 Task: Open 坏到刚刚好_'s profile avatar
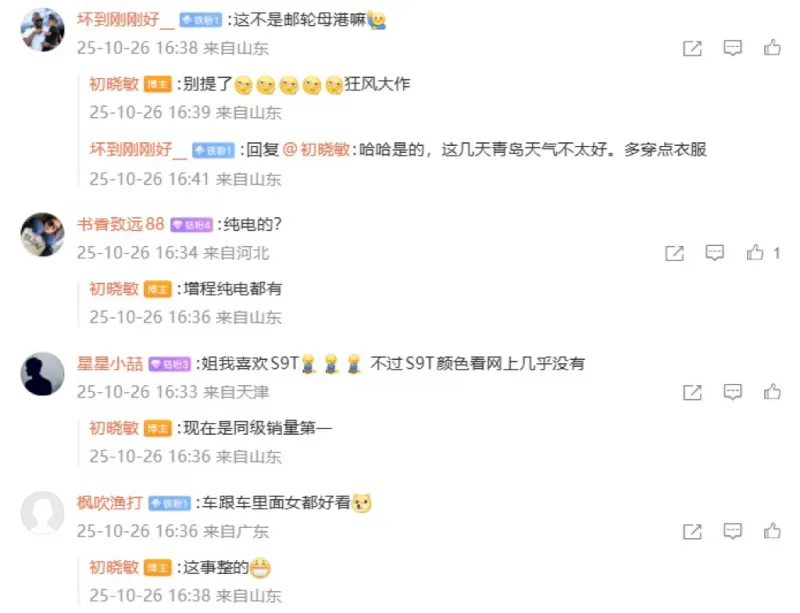[42, 30]
